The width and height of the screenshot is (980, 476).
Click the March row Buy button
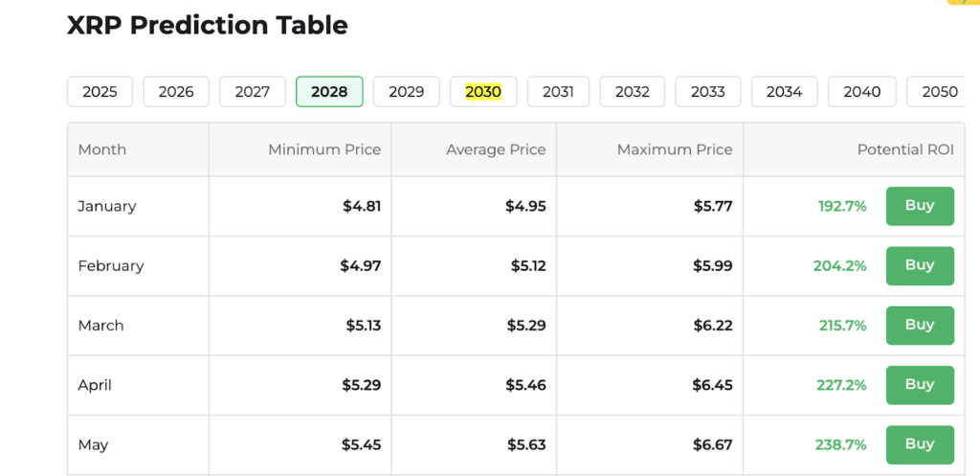919,326
